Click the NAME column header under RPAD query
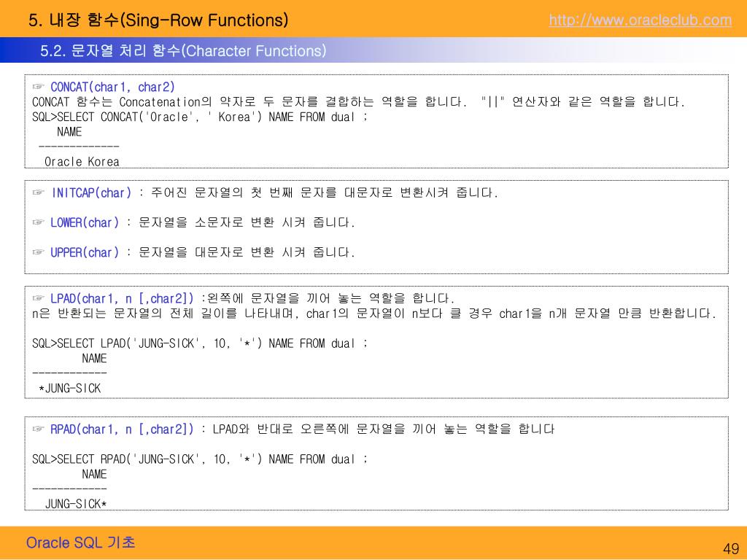 tap(94, 474)
